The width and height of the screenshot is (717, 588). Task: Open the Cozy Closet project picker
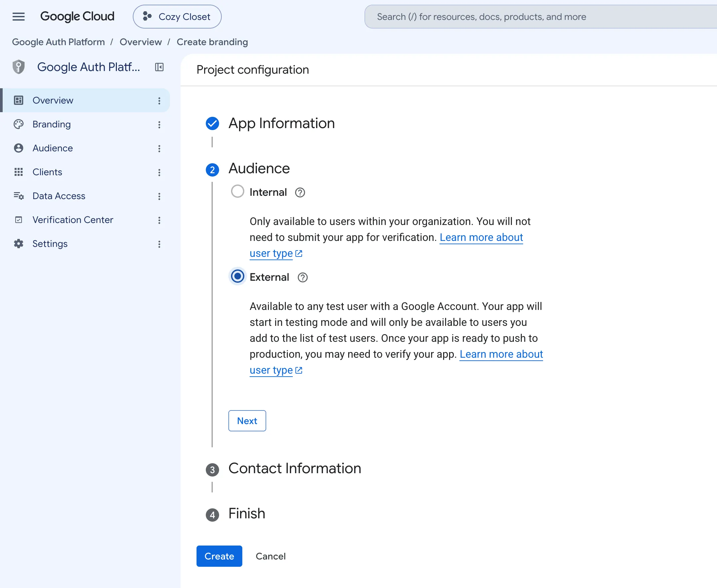tap(177, 17)
